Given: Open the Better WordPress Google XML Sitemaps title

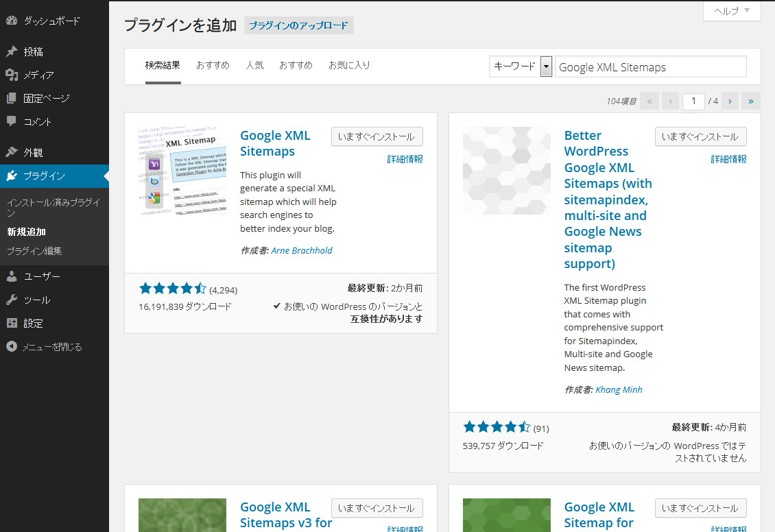Looking at the screenshot, I should [608, 199].
